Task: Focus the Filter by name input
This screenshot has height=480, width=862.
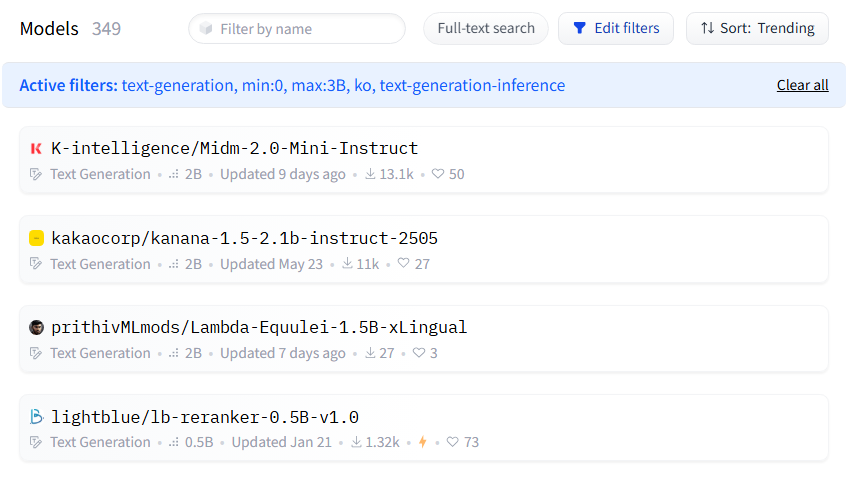Action: [x=297, y=29]
